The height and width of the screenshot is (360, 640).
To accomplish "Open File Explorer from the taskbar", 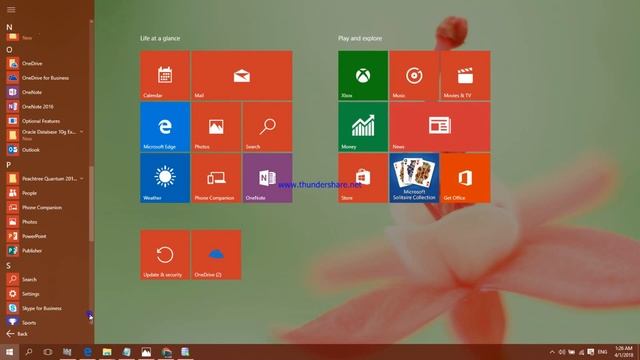I will (x=107, y=352).
